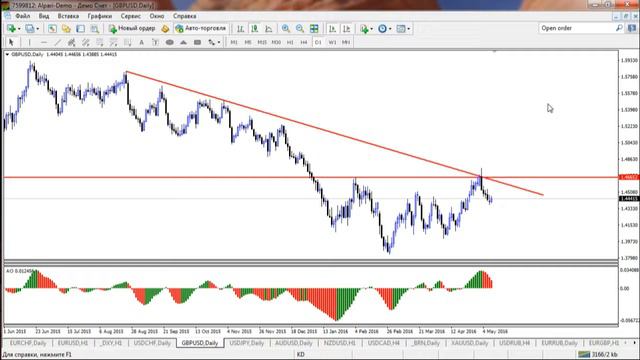Switch chart to candlesticks style

[255, 29]
